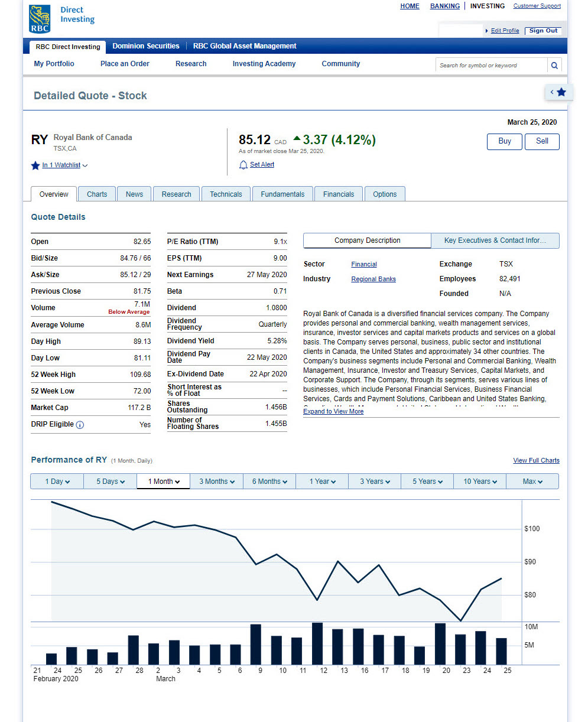Switch to the Financials tab
The height and width of the screenshot is (722, 588).
pos(339,194)
